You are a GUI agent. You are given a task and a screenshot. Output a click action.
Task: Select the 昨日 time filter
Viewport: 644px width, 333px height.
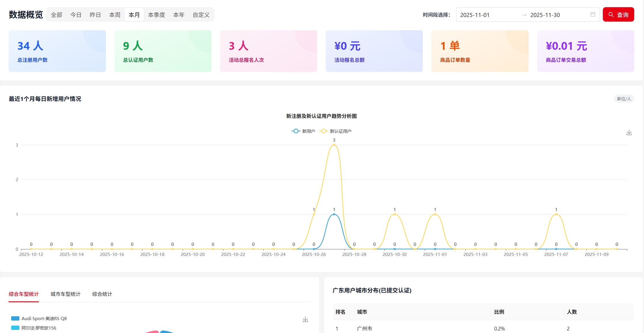pyautogui.click(x=95, y=14)
